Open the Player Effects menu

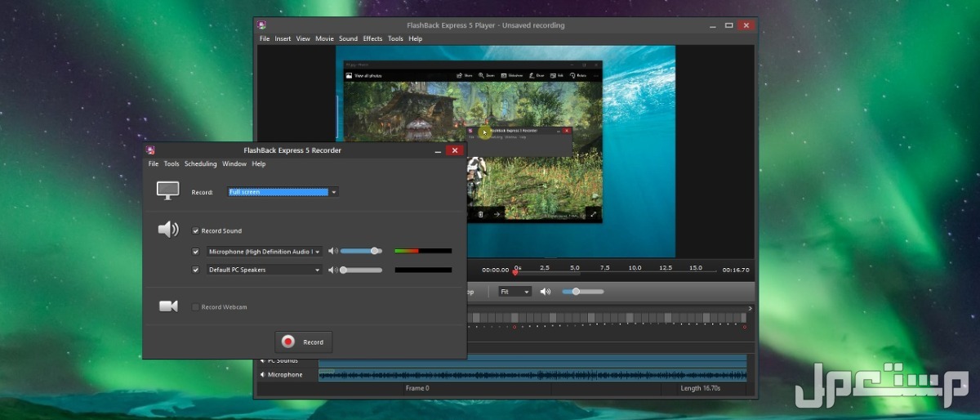coord(373,39)
